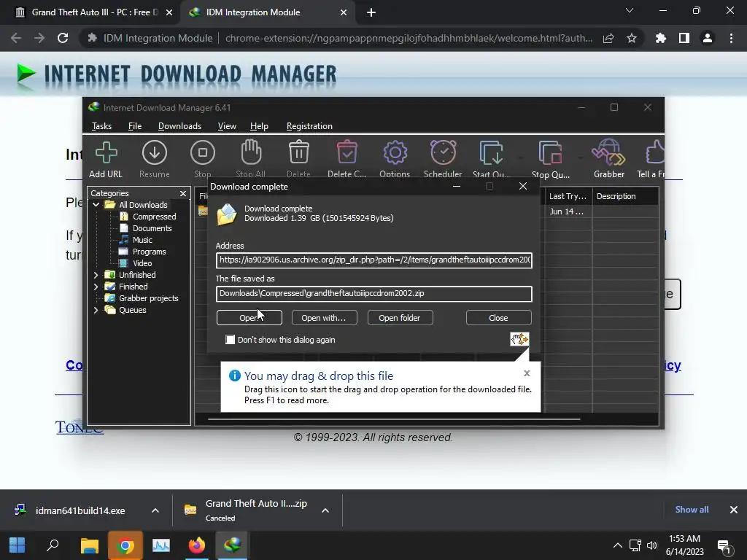Expand the Finished category
The width and height of the screenshot is (747, 560).
[96, 287]
